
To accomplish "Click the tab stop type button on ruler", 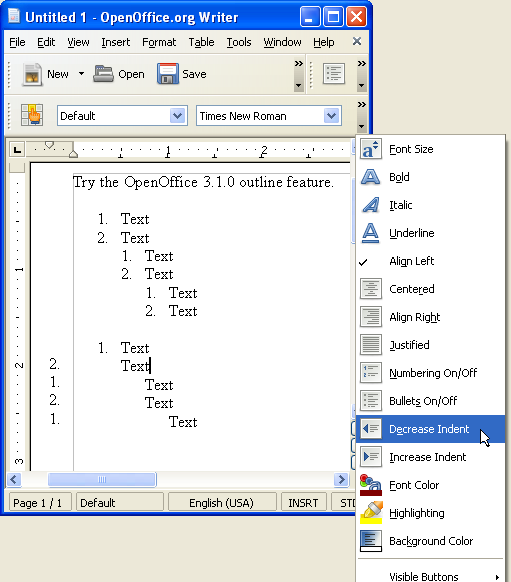I will (x=17, y=150).
